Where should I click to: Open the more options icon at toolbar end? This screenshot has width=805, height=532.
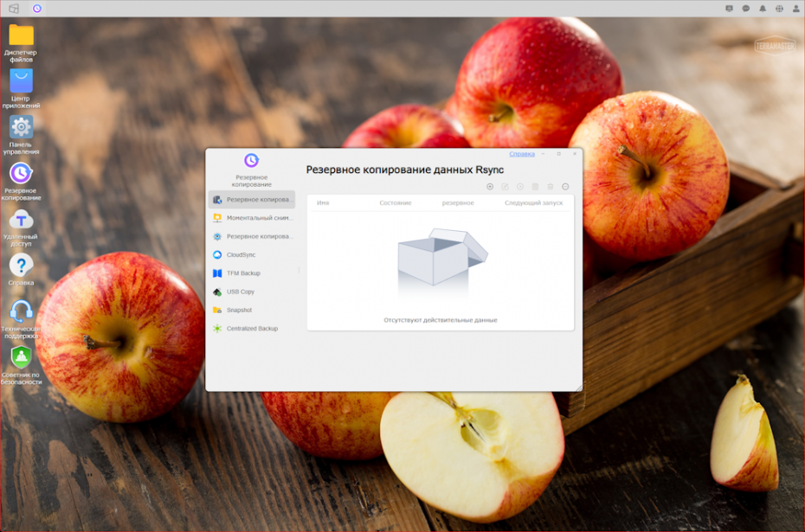[565, 187]
